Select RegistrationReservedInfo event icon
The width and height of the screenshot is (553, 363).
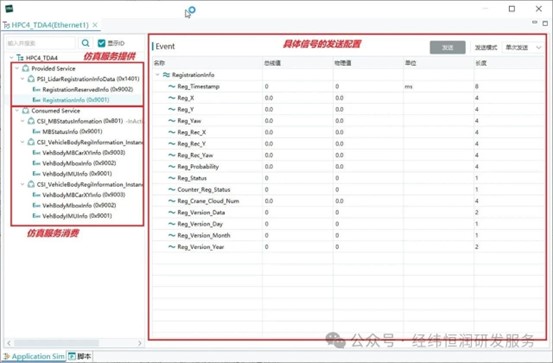coord(36,89)
